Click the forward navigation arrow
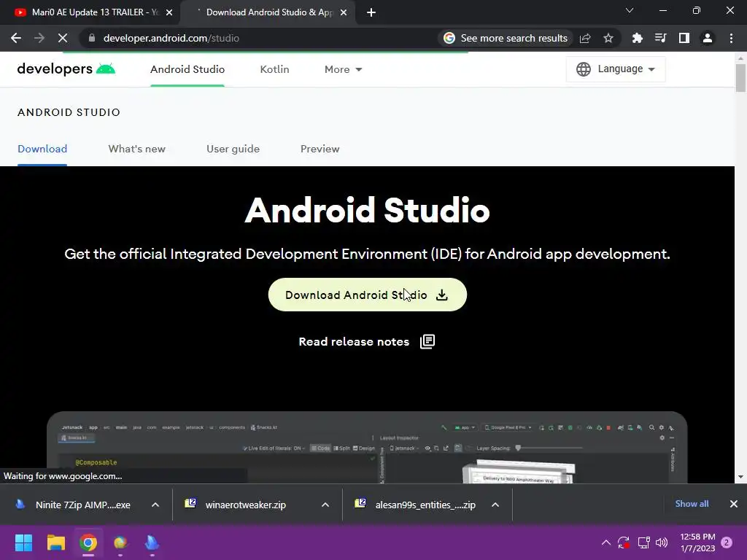 [39, 38]
